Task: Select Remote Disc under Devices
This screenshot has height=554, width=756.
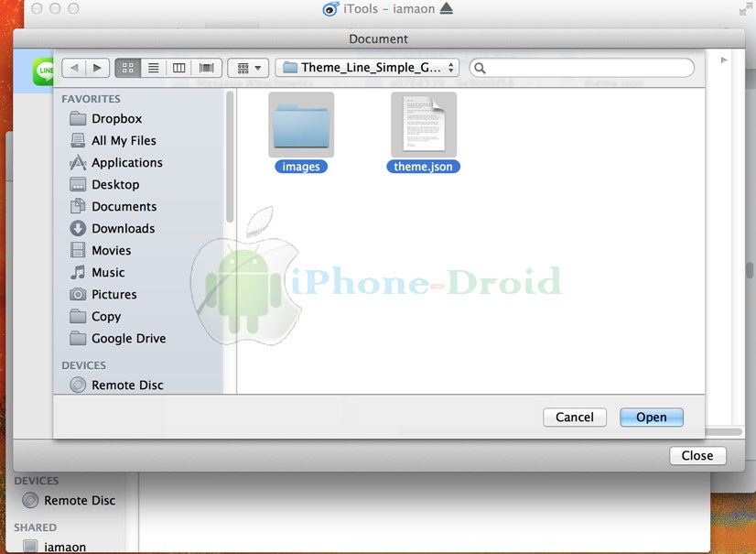Action: [x=127, y=385]
